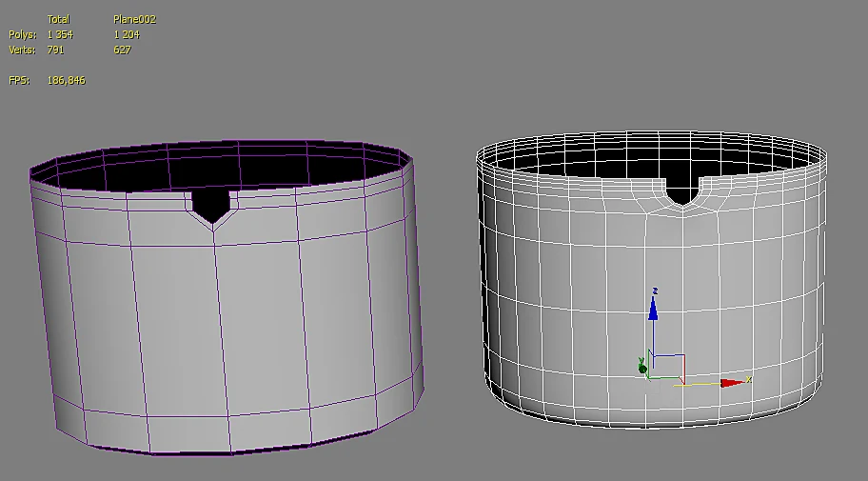Screen dimensions: 868x481
Task: Click the yellow X axis line of the gizmo
Action: [698, 384]
